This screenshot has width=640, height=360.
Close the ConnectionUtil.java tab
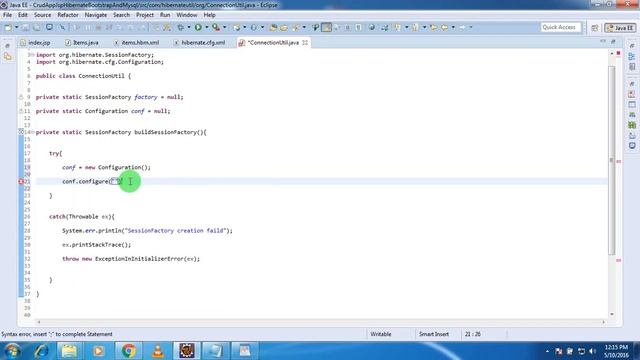(305, 42)
